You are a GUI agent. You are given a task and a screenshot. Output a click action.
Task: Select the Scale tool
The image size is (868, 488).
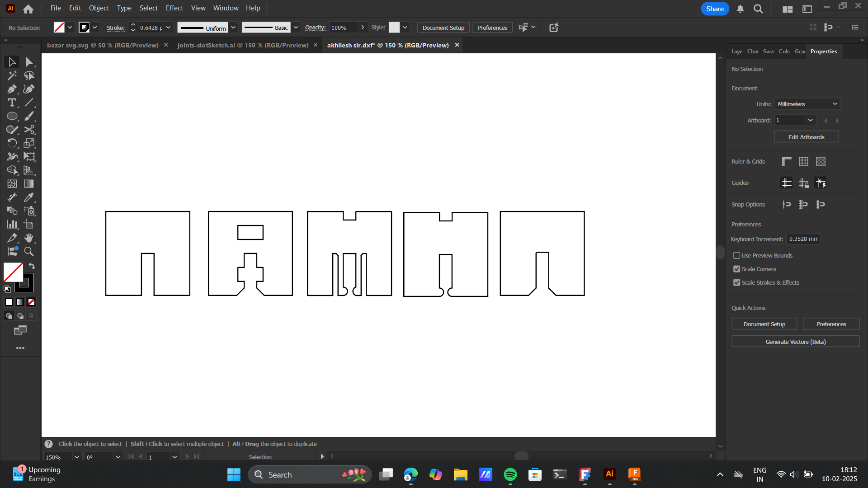coord(29,143)
